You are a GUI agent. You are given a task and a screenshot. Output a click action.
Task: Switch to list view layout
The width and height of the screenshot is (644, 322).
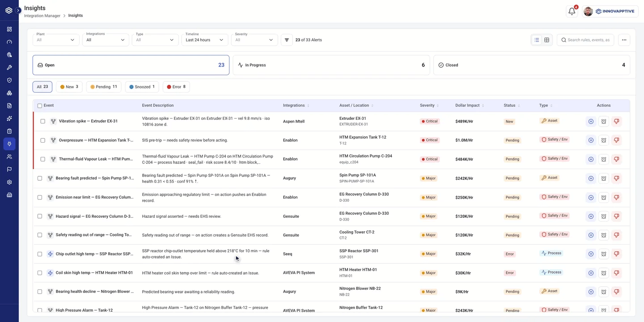pos(537,40)
